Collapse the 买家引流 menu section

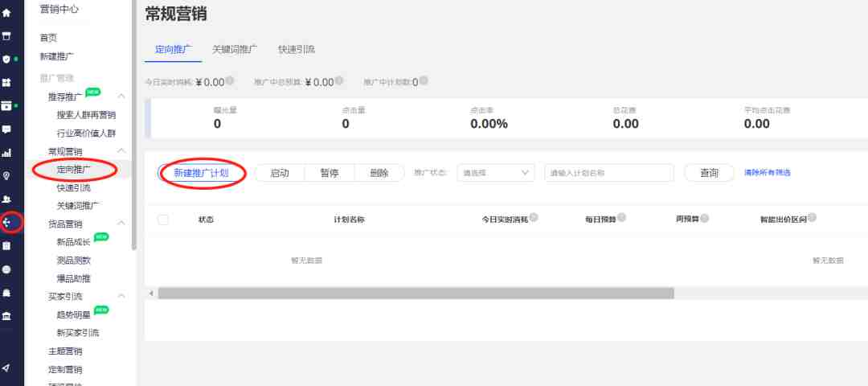pos(122,296)
